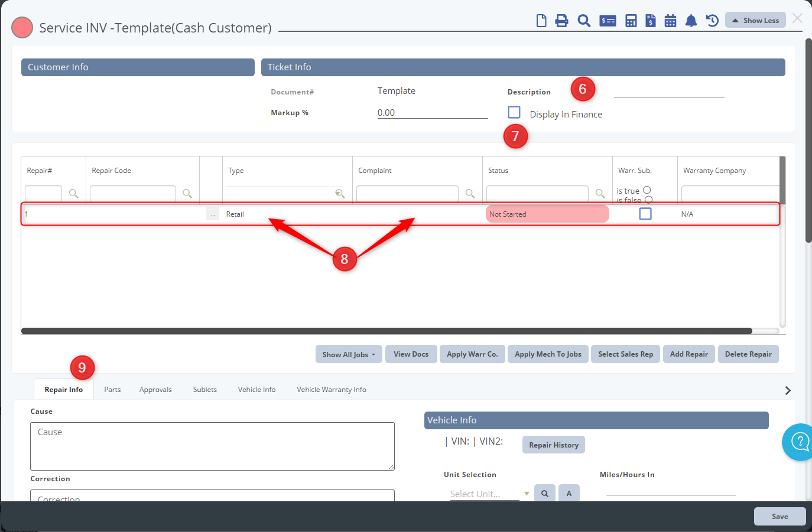Open notifications using the bell icon

click(691, 21)
